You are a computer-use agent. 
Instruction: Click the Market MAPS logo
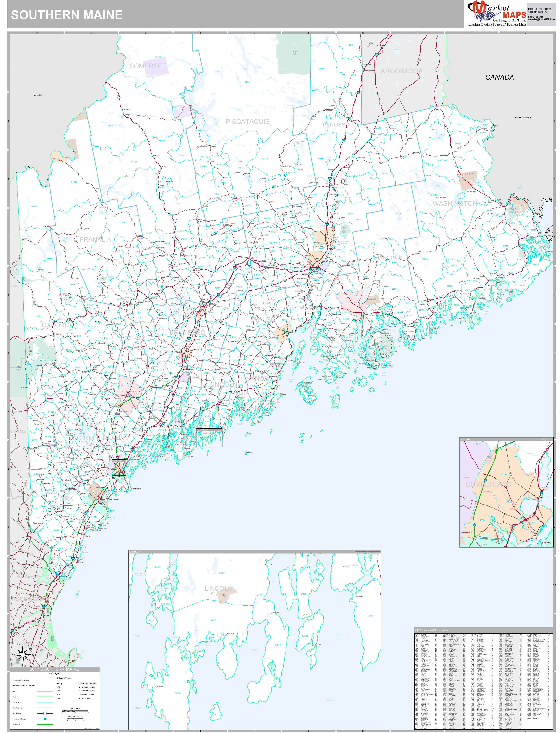coord(497,13)
